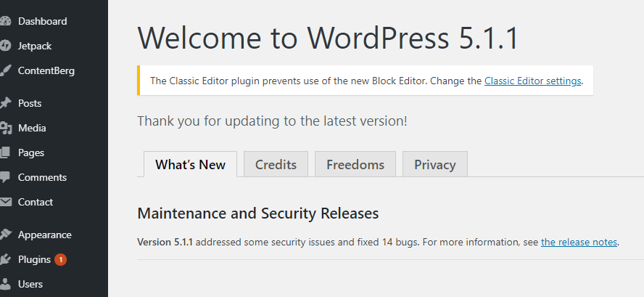Click the Appearance paintbrush icon

coord(4,235)
